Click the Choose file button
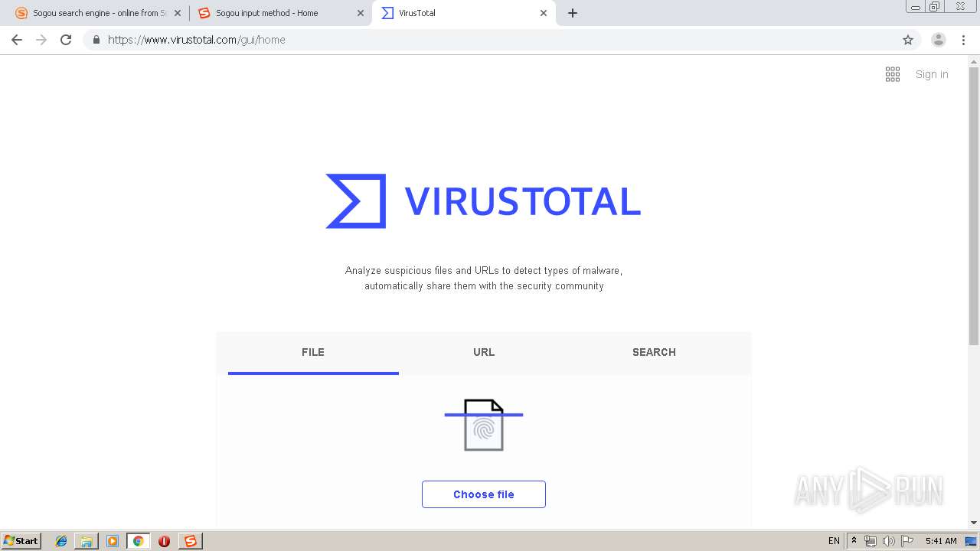 [x=484, y=494]
